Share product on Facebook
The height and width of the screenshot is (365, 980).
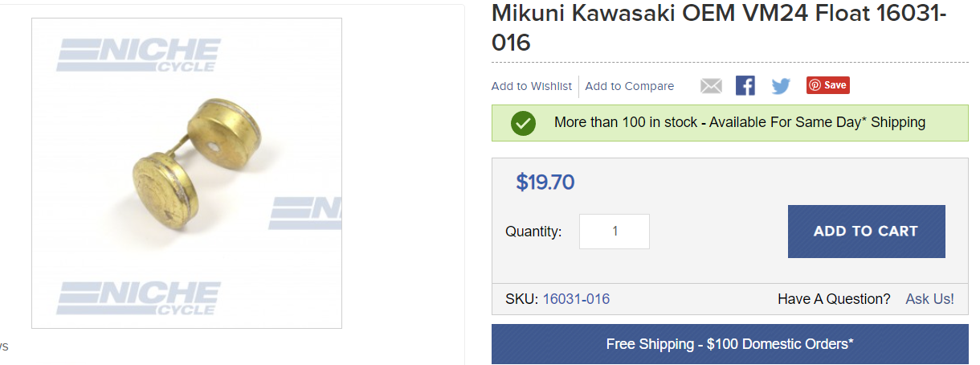point(745,86)
